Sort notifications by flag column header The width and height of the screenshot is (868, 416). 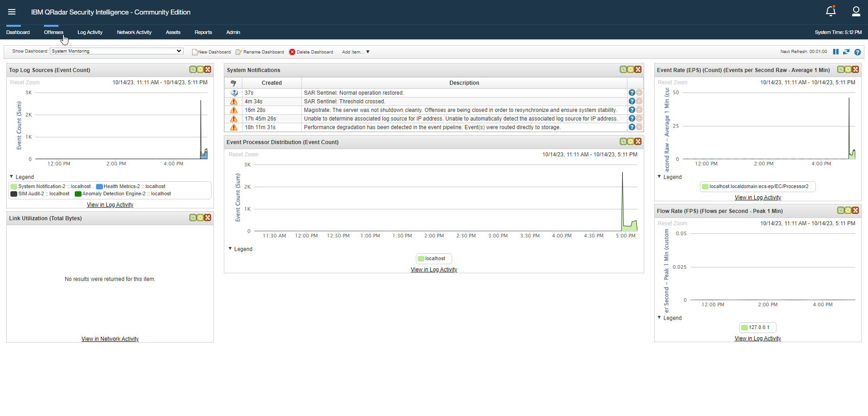[x=233, y=83]
